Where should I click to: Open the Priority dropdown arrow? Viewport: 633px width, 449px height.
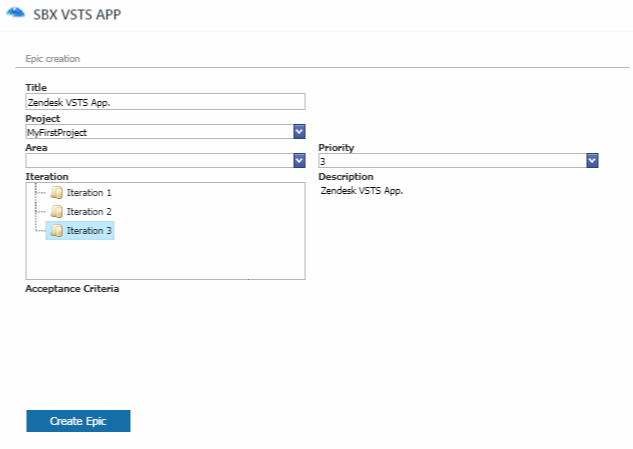click(x=592, y=161)
